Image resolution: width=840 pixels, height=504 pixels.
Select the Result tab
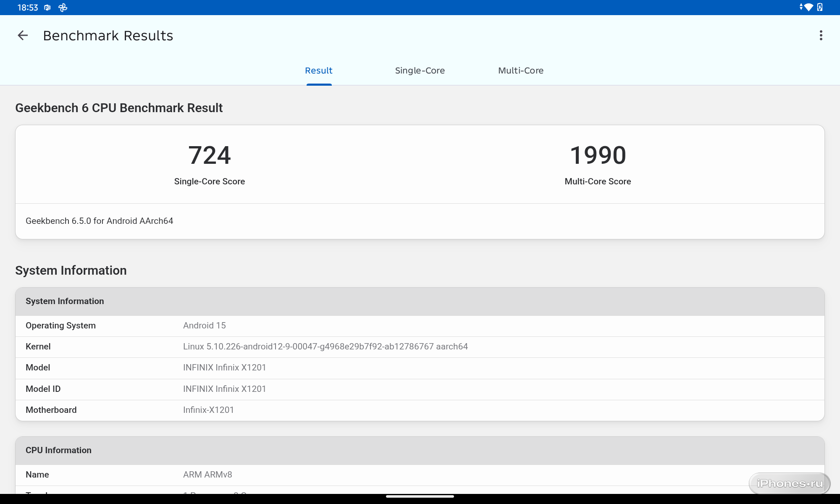click(319, 71)
